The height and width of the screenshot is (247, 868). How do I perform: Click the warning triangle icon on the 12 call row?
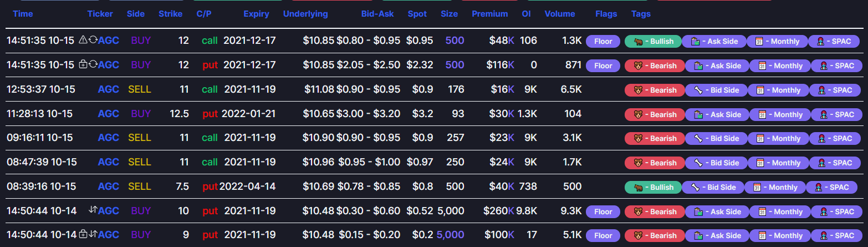click(83, 40)
